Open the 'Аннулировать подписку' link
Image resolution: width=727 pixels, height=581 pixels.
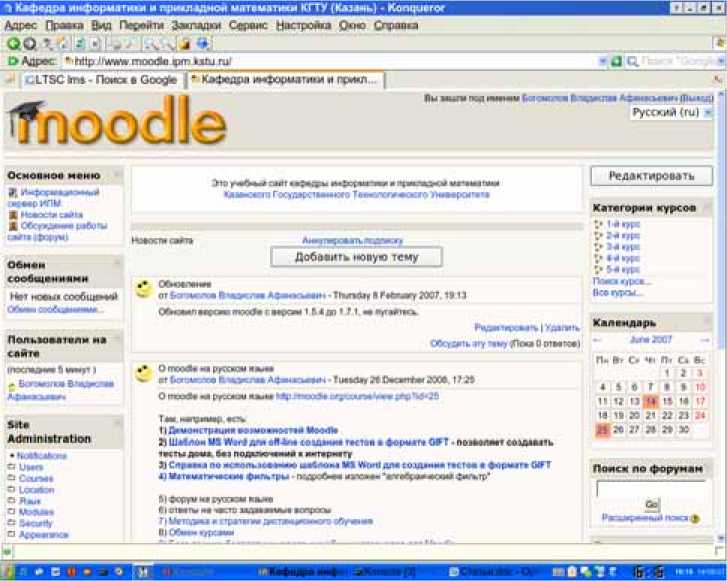pyautogui.click(x=352, y=240)
